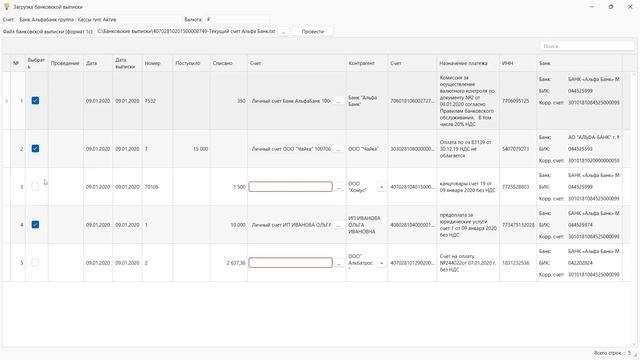Click bank name АО "АЛЬФА-БАНК" in row 2
This screenshot has height=360, width=640.
593,137
